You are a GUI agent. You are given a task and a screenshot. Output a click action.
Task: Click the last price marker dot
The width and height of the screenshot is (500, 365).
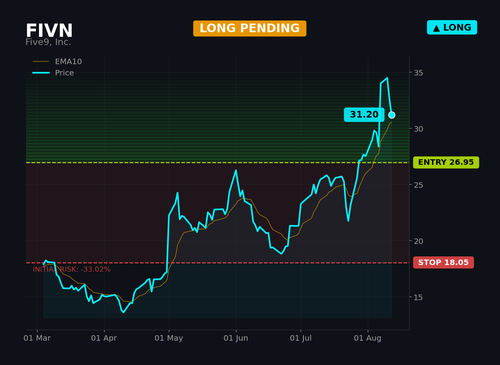click(392, 115)
